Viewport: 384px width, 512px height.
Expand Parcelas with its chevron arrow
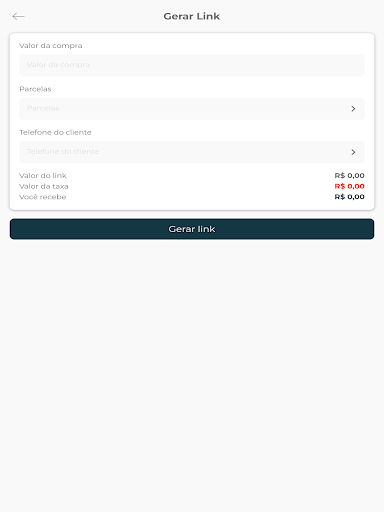click(x=353, y=109)
